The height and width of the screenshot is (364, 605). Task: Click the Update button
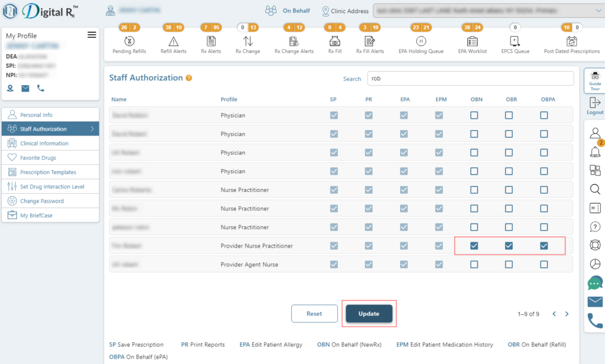pyautogui.click(x=369, y=314)
